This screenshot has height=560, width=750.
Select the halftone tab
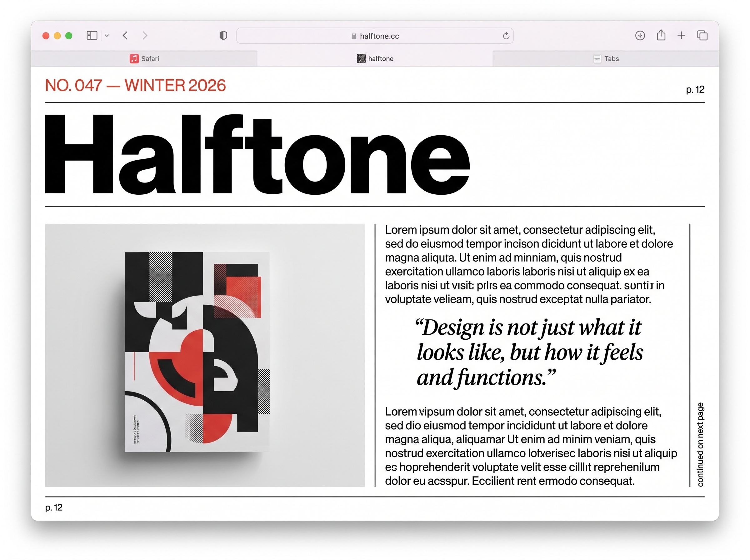point(374,59)
